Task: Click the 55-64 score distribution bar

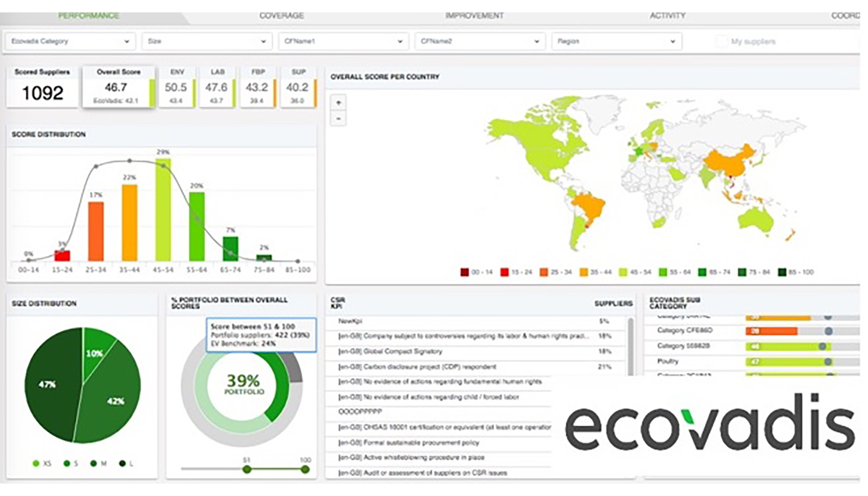Action: [197, 227]
